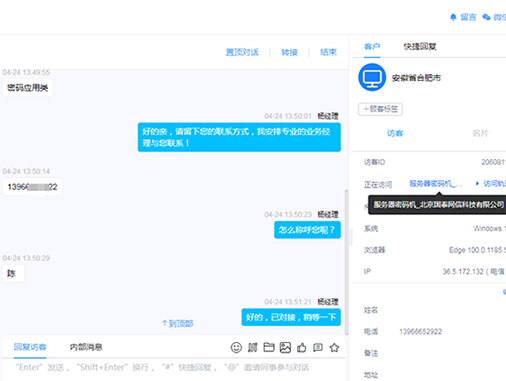Click the 密码应用类 visitor message

point(28,88)
